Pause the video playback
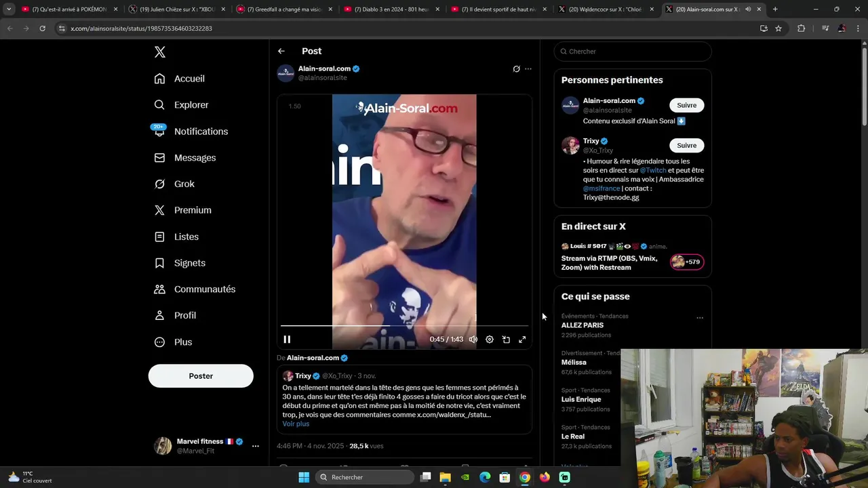The image size is (868, 488). 287,340
